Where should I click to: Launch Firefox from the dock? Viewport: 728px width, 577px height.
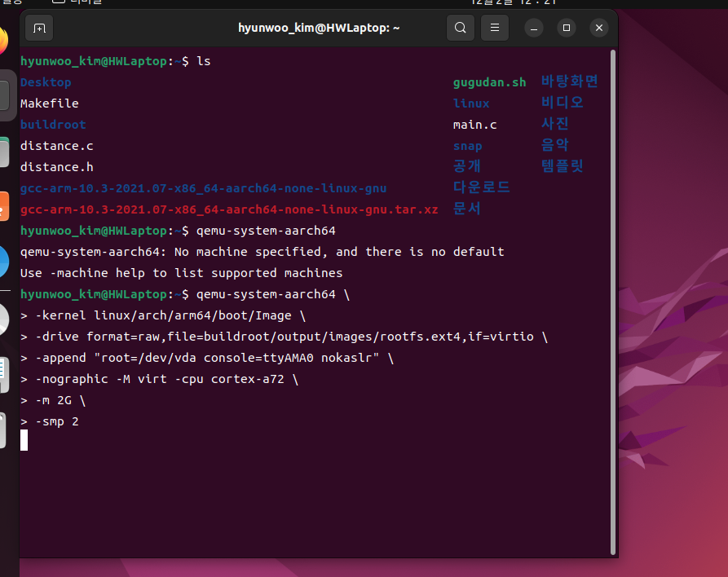[3, 40]
